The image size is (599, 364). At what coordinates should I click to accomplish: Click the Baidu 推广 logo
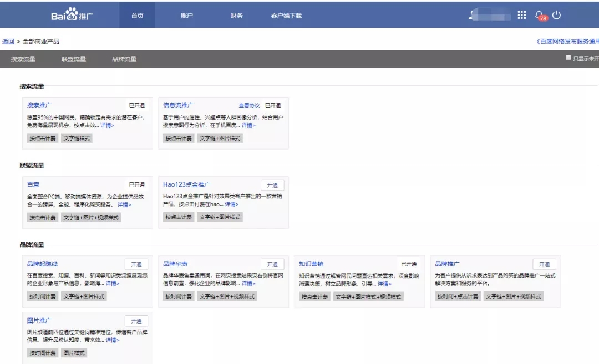click(72, 14)
